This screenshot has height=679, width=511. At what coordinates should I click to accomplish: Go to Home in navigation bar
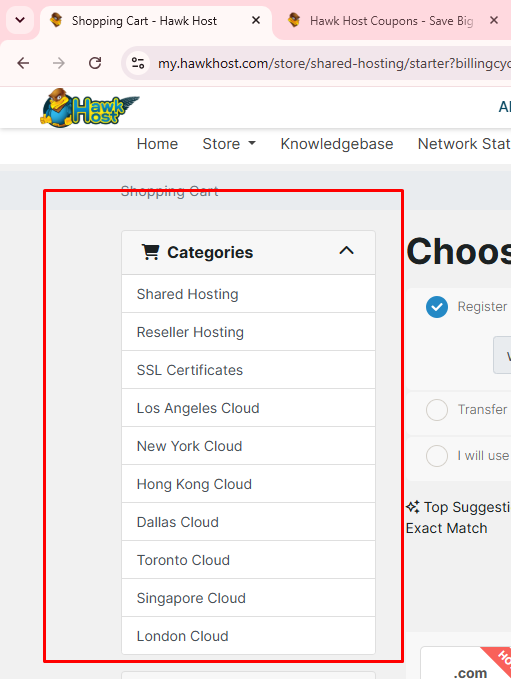pyautogui.click(x=157, y=144)
